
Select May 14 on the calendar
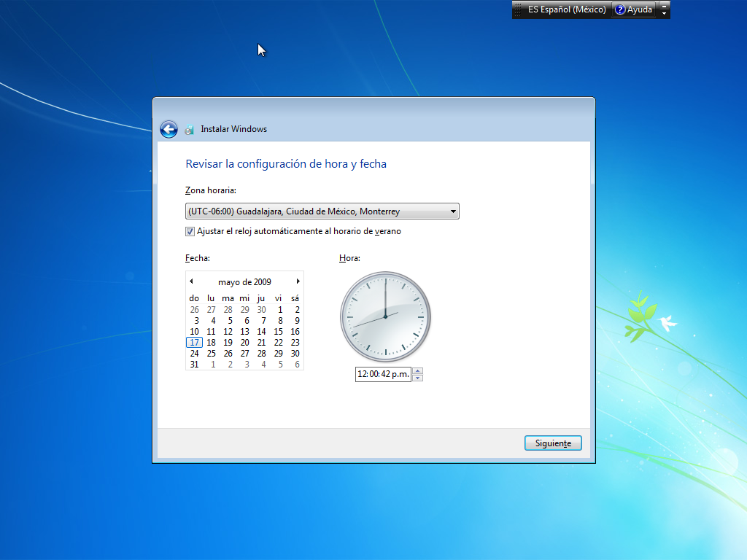(262, 332)
